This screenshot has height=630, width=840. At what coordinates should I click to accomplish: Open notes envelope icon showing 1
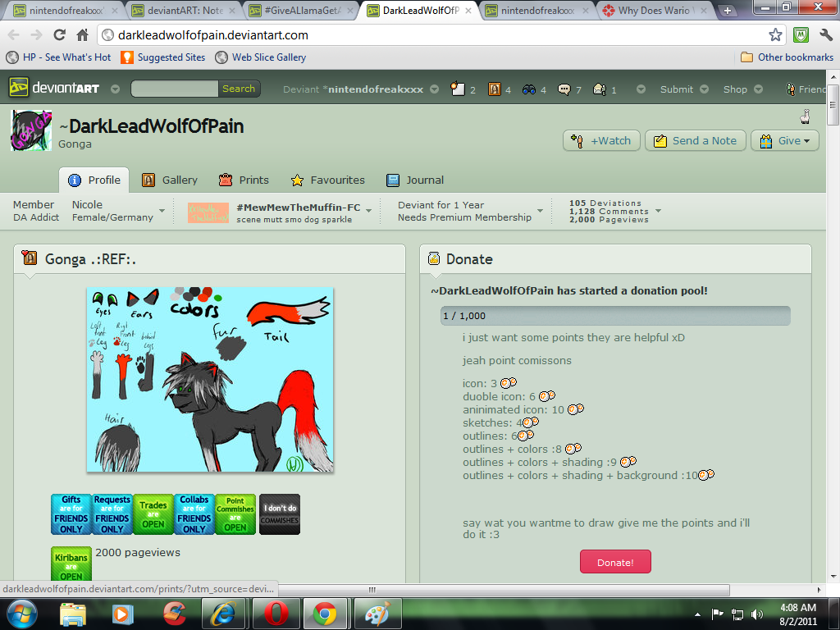click(600, 89)
